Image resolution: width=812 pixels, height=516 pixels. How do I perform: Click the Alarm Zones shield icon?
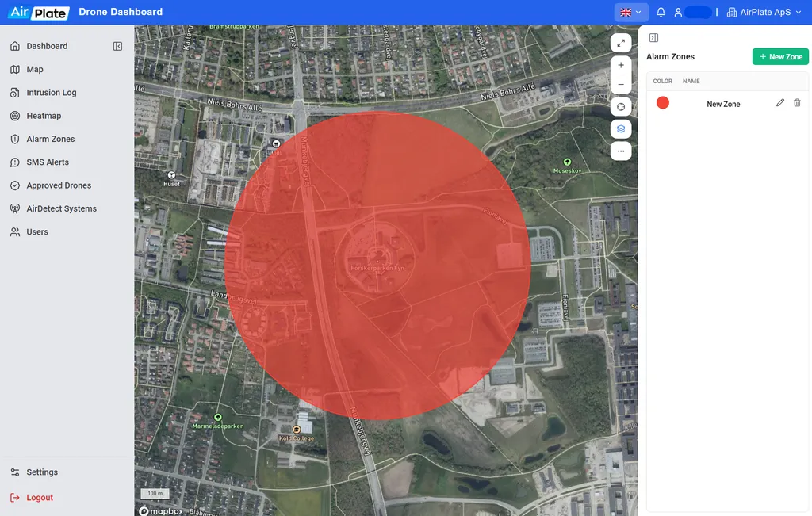[15, 140]
